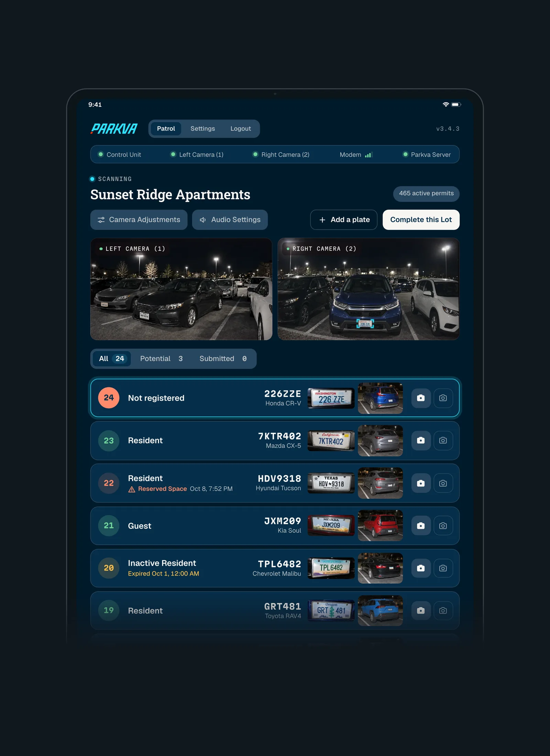
Task: Open the Settings tab
Action: point(203,129)
